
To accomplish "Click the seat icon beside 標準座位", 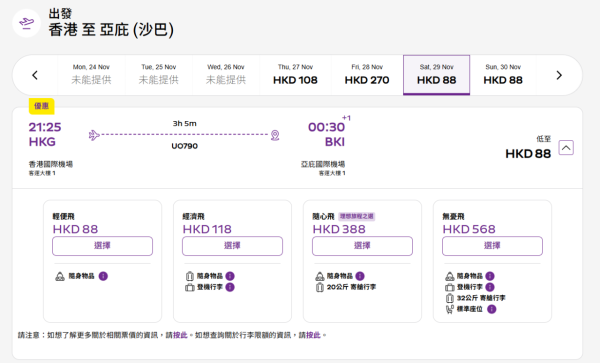I will 450,309.
